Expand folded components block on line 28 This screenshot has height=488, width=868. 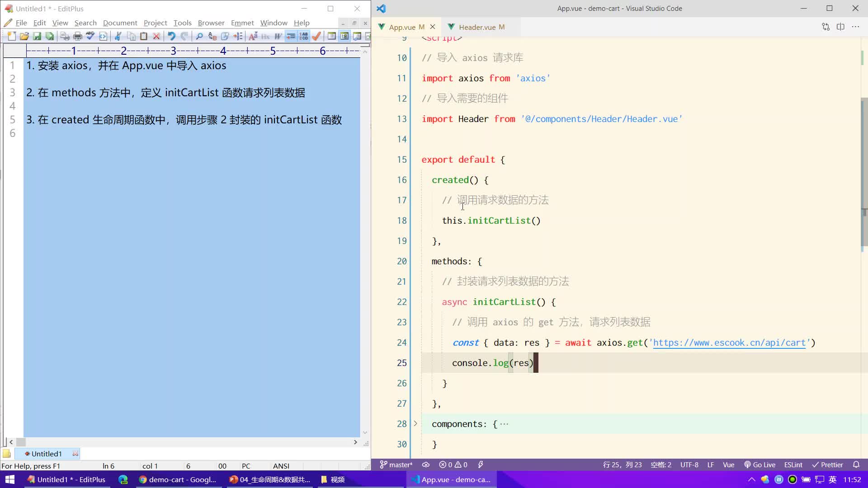point(415,424)
